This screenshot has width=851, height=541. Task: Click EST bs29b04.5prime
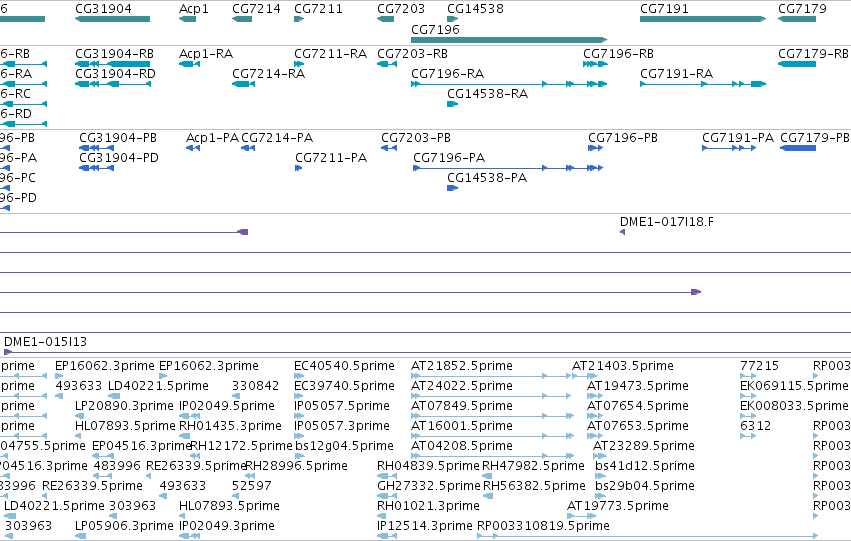click(645, 486)
